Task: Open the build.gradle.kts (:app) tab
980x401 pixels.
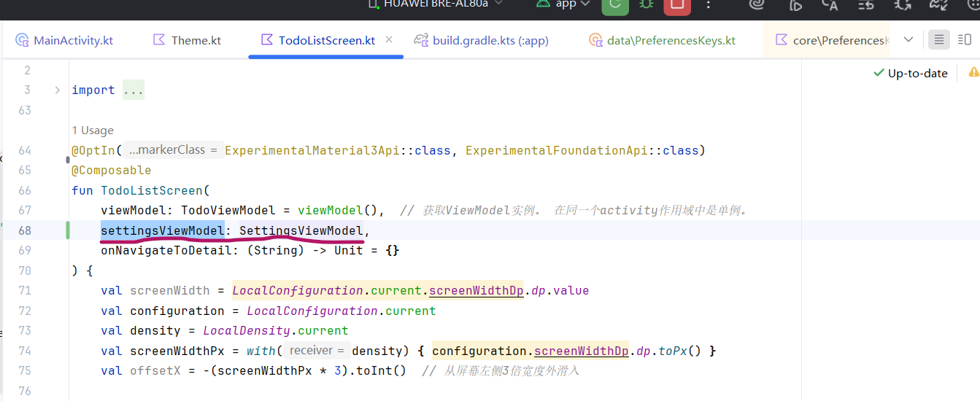Action: [481, 40]
